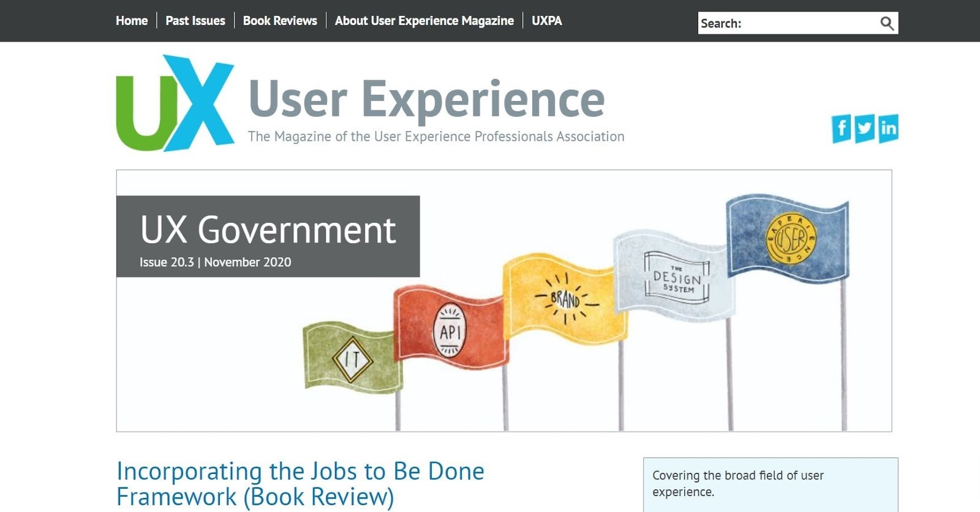The image size is (980, 512).
Task: Open Book Reviews menu item
Action: (x=280, y=21)
